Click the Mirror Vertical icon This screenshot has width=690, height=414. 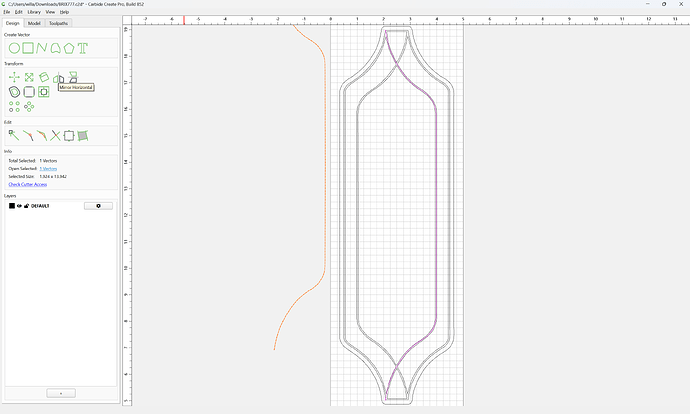click(73, 77)
